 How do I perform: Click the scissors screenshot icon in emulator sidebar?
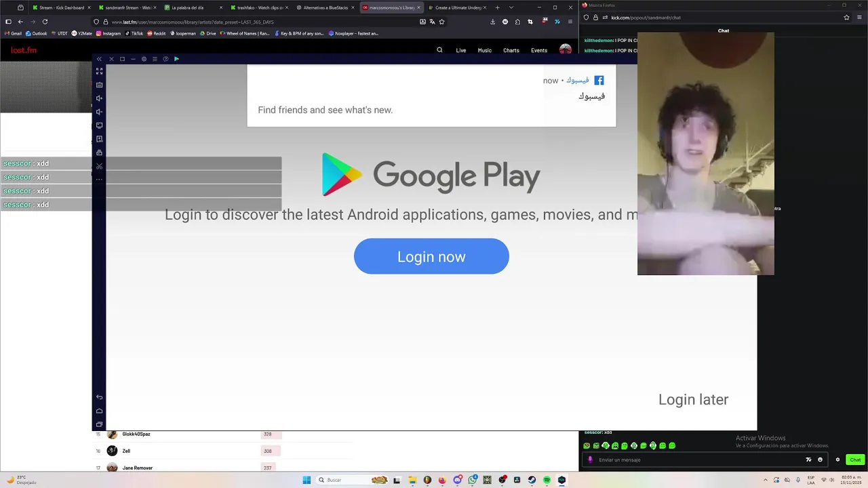tap(99, 166)
